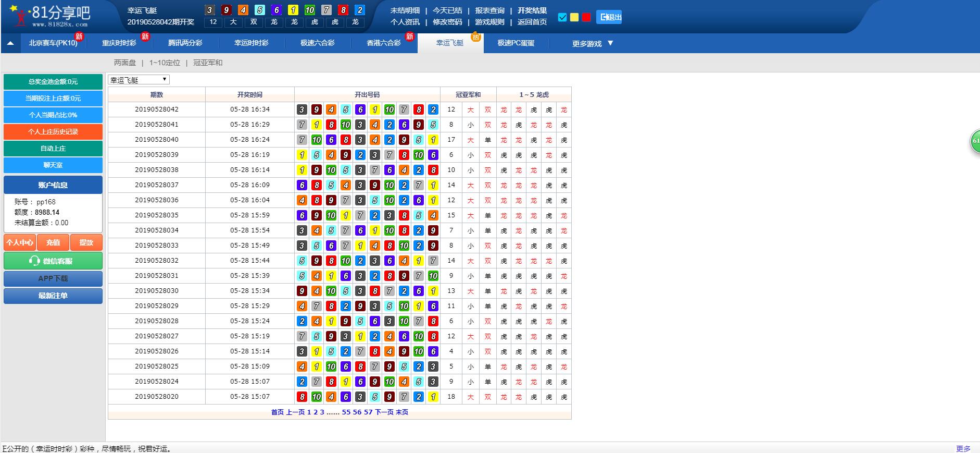Screen dimensions: 980x453
Task: Click the 退出 logout button
Action: pyautogui.click(x=609, y=17)
